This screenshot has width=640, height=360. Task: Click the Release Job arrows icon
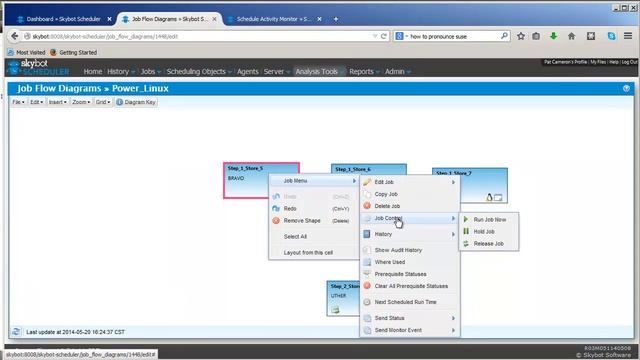pyautogui.click(x=466, y=244)
